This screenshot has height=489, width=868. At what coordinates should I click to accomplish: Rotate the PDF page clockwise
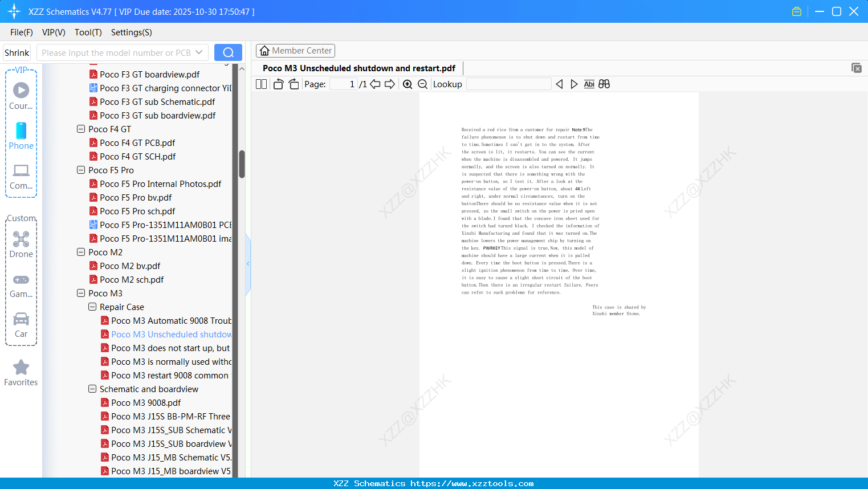tap(294, 84)
